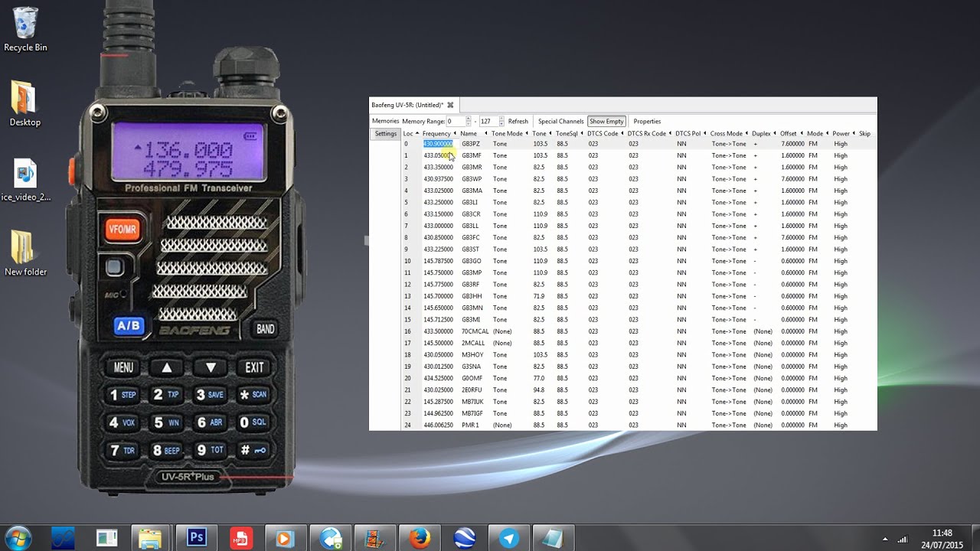980x551 pixels.
Task: Click tone value 94.8 in 2E0RFU row
Action: pyautogui.click(x=539, y=390)
